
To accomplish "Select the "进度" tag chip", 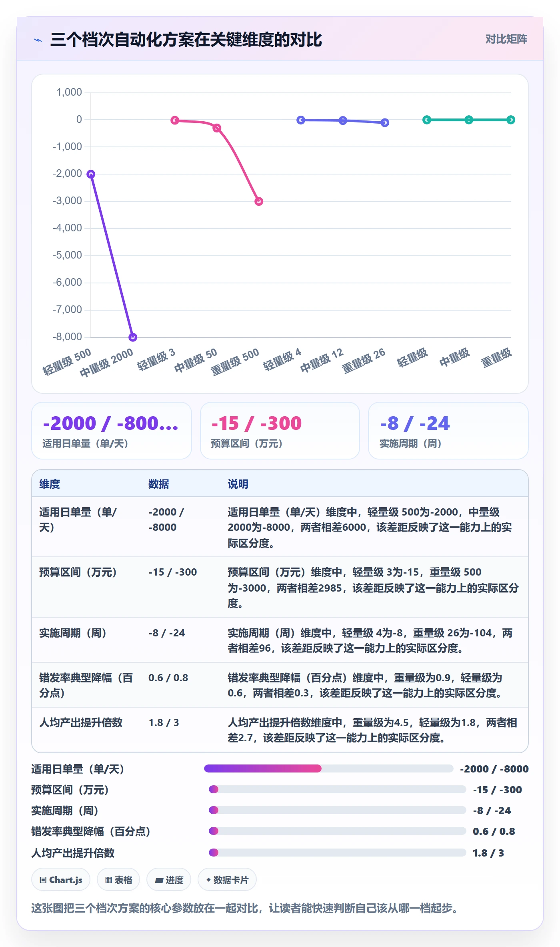I will pyautogui.click(x=169, y=880).
